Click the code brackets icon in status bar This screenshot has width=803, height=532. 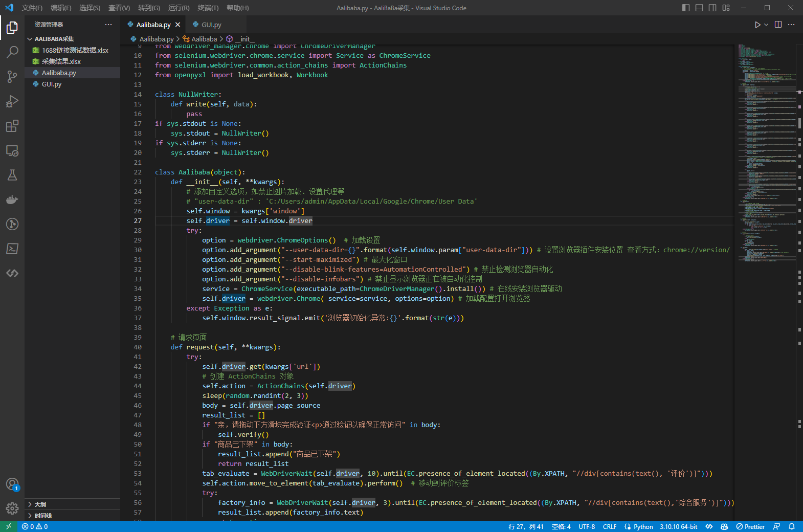tap(709, 526)
